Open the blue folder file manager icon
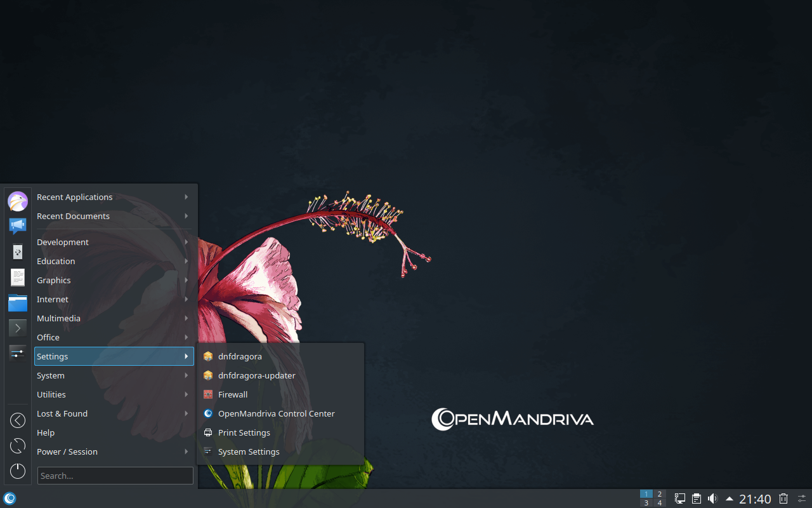812x508 pixels. click(18, 303)
